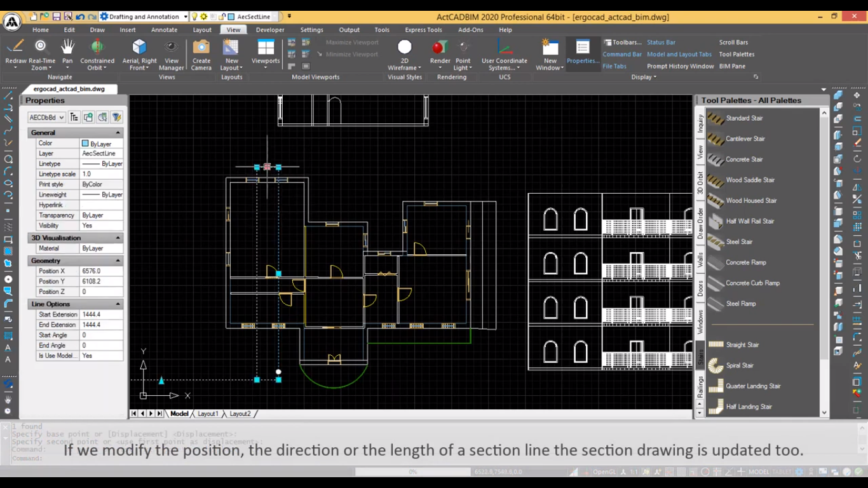This screenshot has width=868, height=488.
Task: Toggle the Tool Palettes display
Action: click(x=736, y=55)
